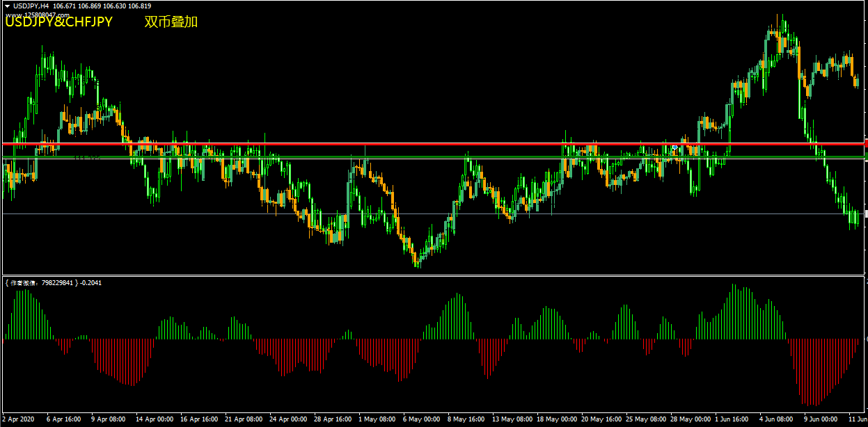Click the 4 Jun 08:00 time axis label

pos(776,419)
